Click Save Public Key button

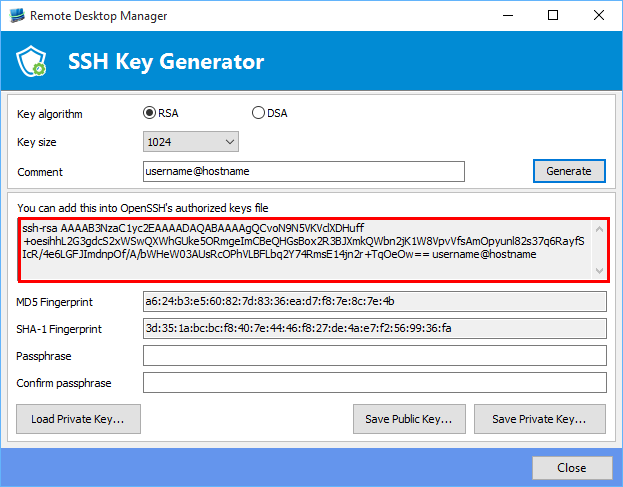click(409, 419)
